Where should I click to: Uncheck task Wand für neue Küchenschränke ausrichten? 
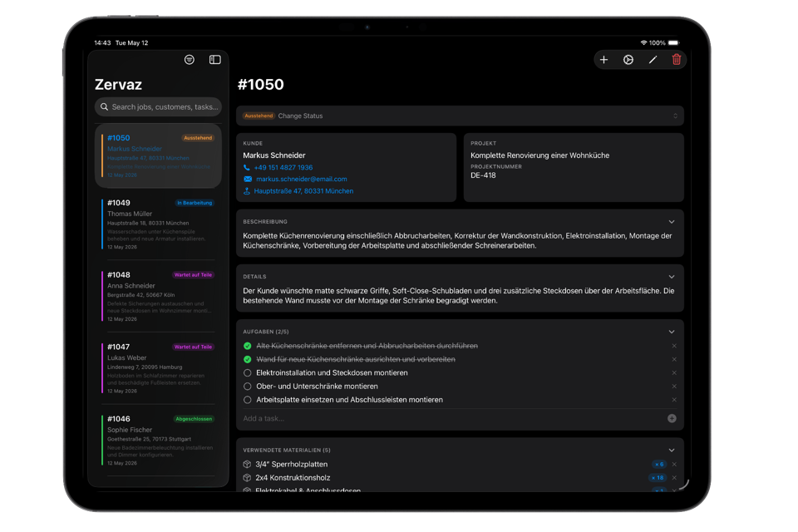(248, 359)
